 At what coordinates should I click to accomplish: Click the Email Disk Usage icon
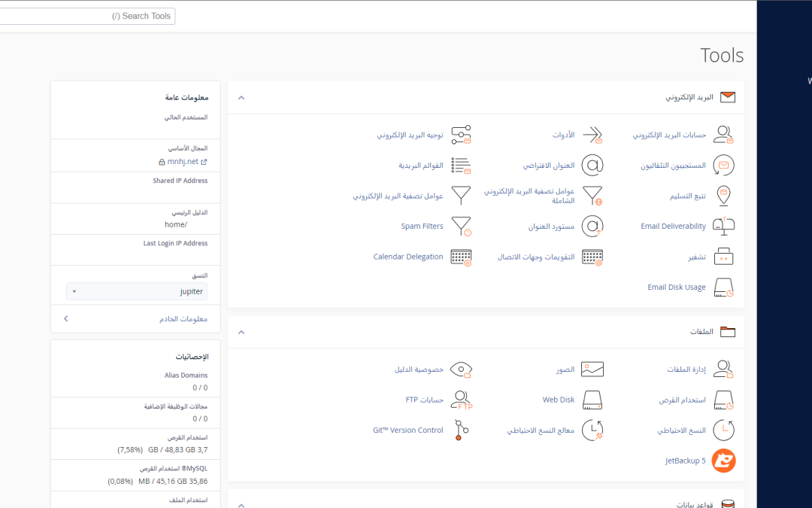(x=723, y=287)
